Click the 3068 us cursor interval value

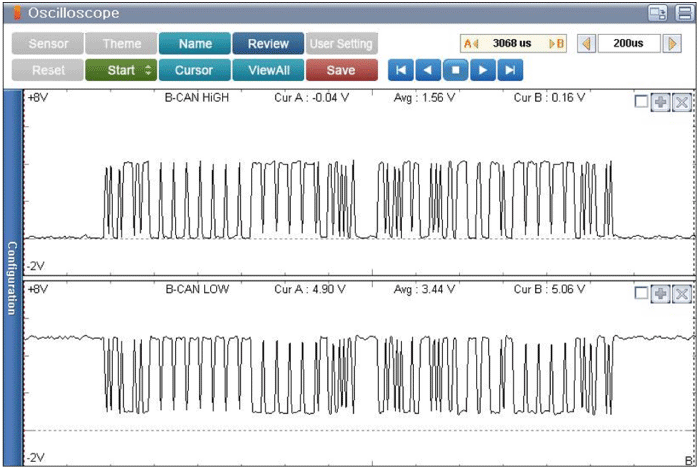(512, 43)
